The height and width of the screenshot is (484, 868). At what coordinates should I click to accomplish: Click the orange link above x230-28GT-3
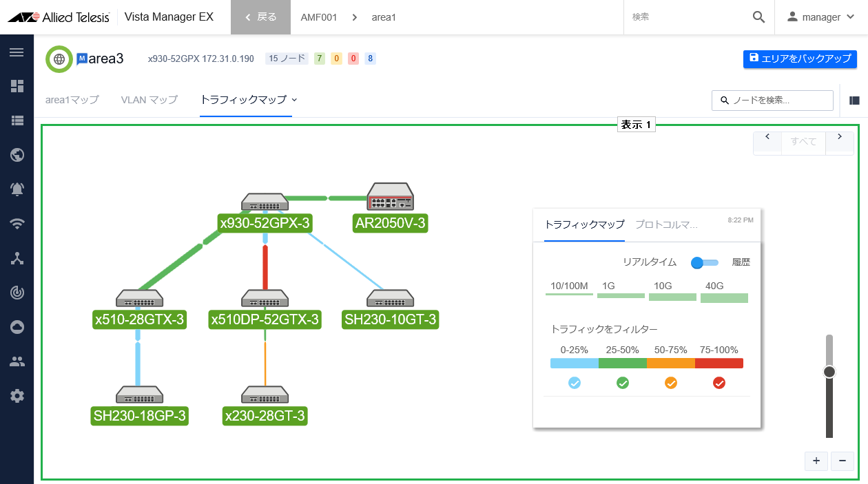[x=265, y=364]
